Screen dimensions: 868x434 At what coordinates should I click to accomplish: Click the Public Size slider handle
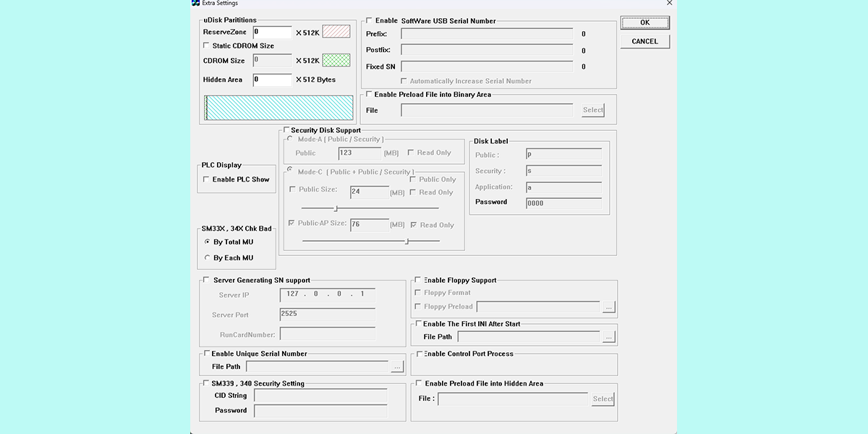336,208
